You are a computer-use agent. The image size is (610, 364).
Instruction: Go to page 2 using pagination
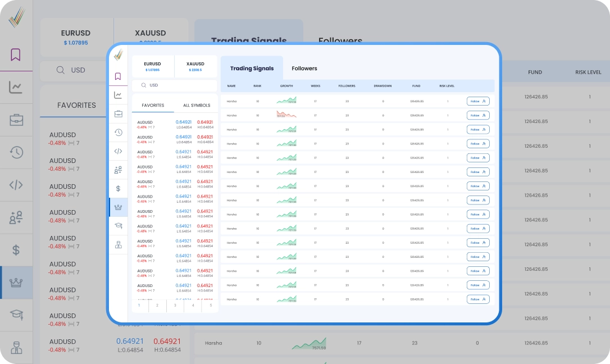157,306
